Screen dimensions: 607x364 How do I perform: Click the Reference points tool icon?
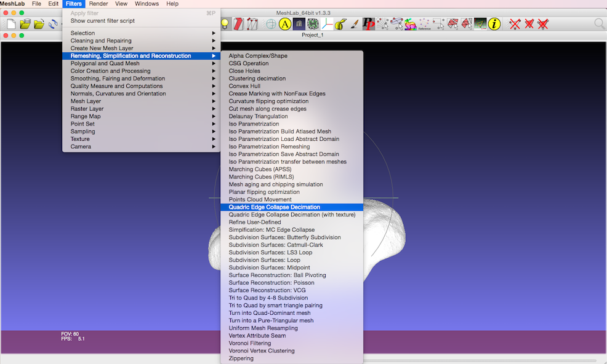coord(424,24)
